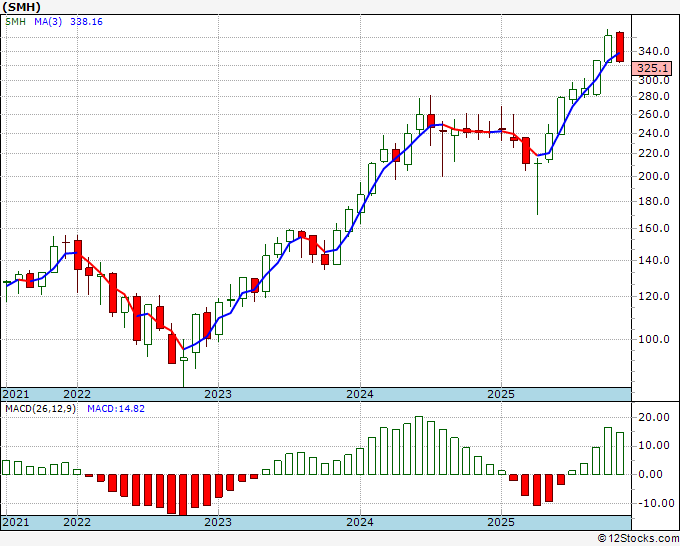680x546 pixels.
Task: Click the 2021 marker on MACD timeline
Action: click(x=16, y=522)
